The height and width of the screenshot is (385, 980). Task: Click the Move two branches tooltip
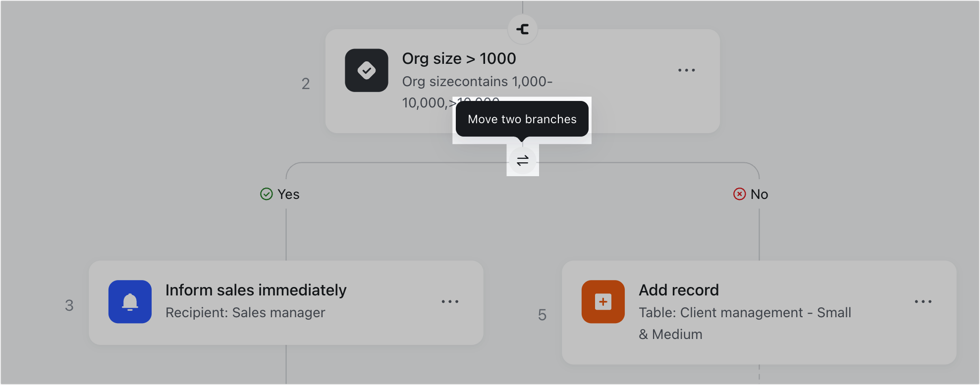point(522,119)
